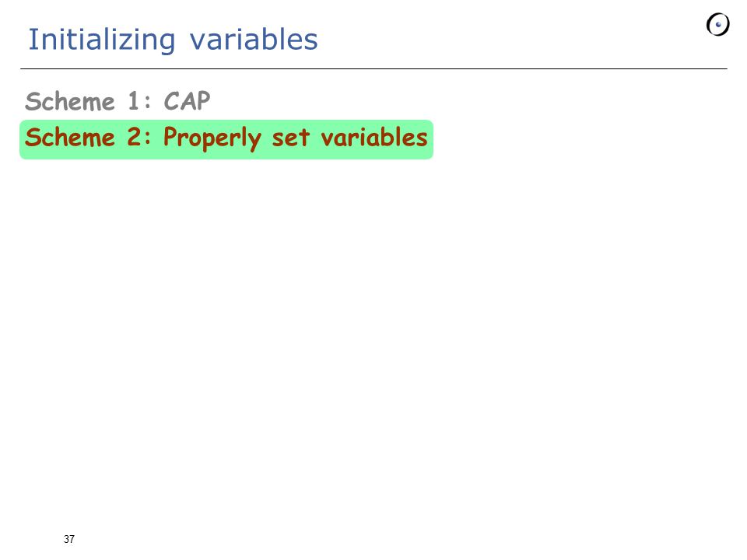
Task: Click the horizontal divider line below title
Action: point(373,69)
